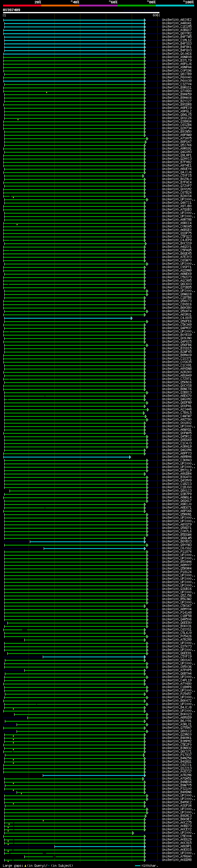Select the UniRef100_C5L6J9 label

[x=176, y=633]
